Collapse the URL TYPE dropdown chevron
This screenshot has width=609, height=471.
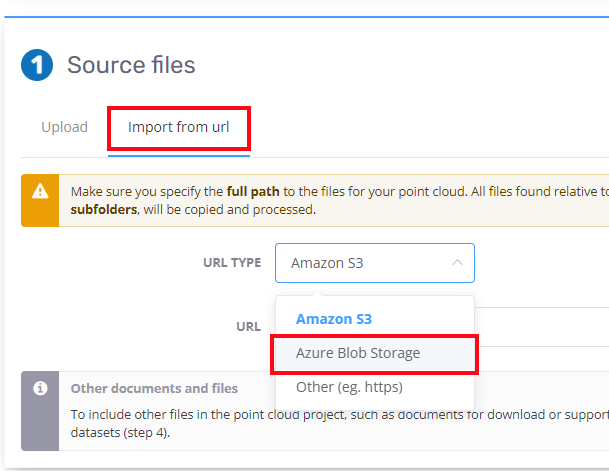tap(458, 263)
